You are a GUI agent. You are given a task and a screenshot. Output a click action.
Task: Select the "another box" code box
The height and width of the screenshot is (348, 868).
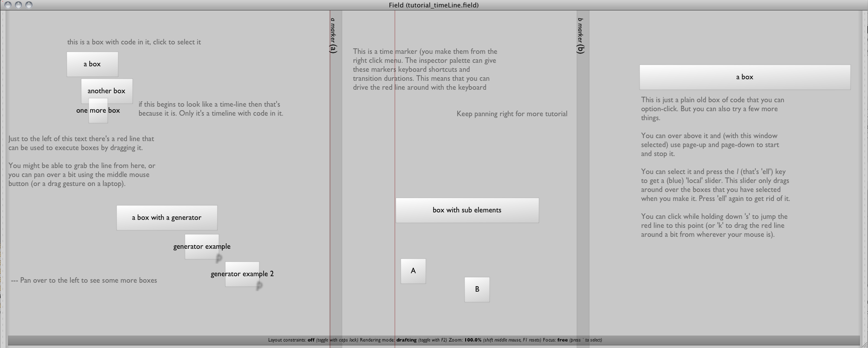107,91
